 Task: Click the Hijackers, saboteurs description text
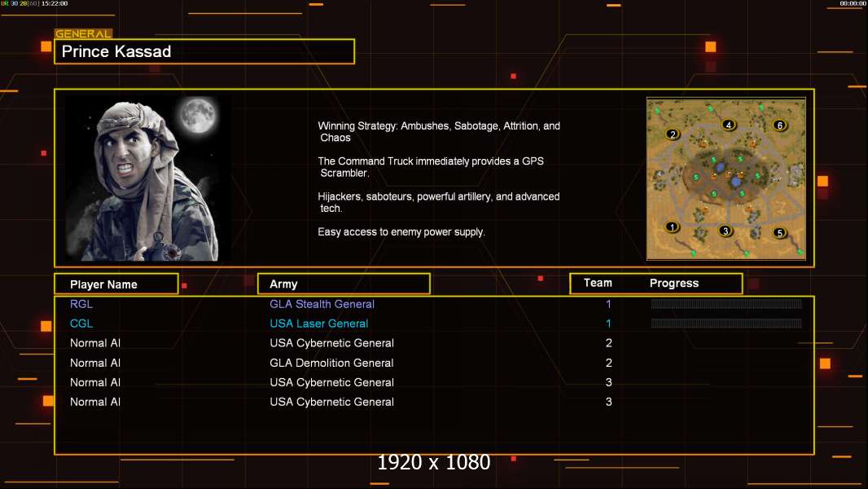(x=438, y=202)
